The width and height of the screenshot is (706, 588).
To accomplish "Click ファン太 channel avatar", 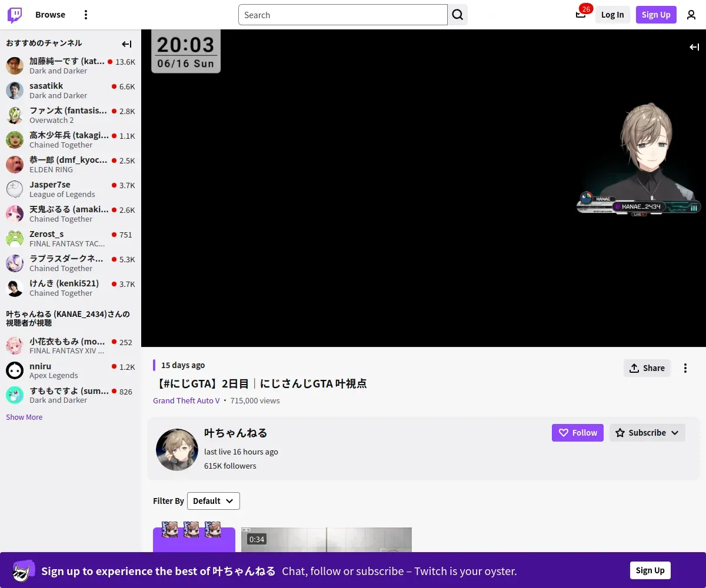I will pos(15,115).
